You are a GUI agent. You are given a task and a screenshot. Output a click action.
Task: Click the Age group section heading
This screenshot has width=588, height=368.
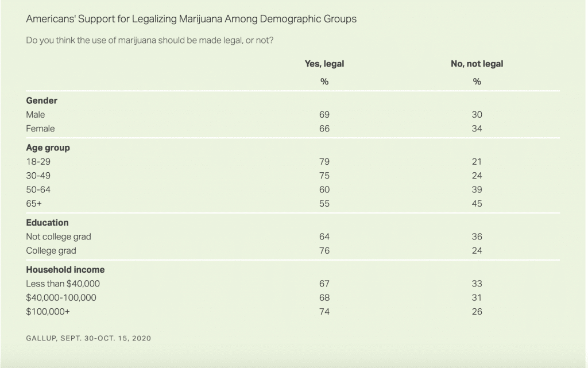tap(48, 148)
